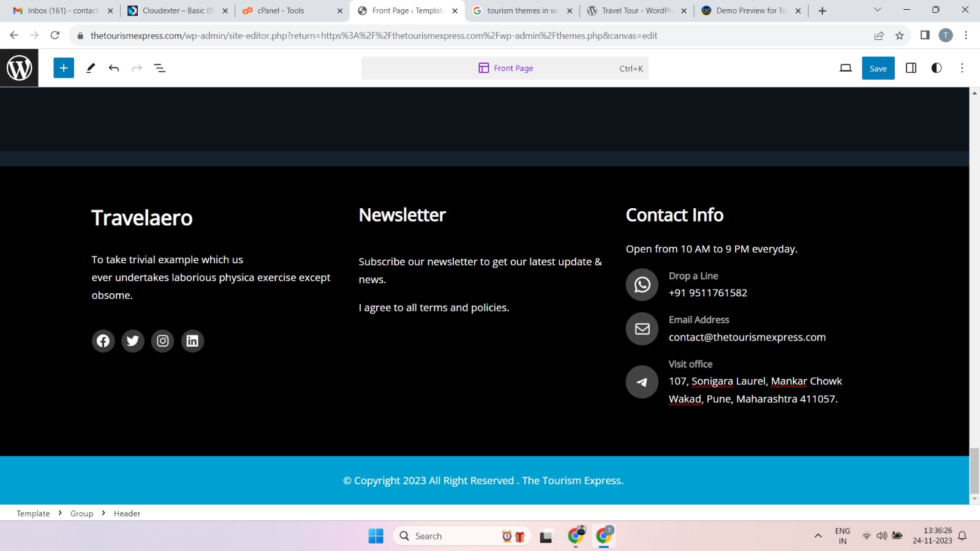Open the editor Options three-dot menu

[x=962, y=68]
